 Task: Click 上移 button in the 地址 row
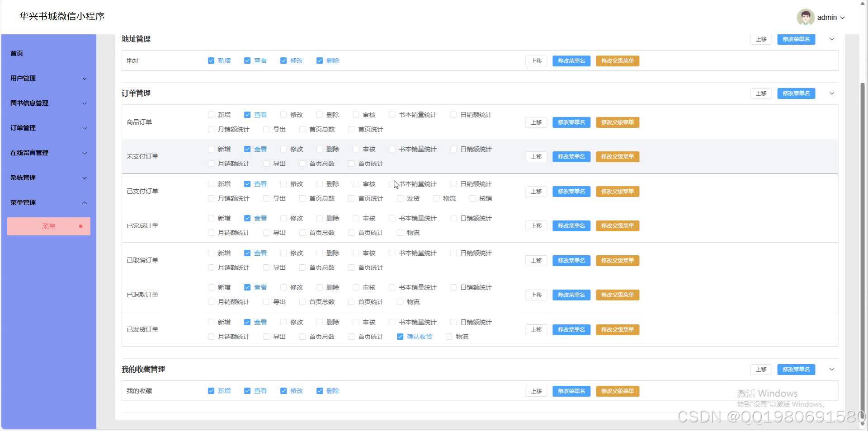536,61
